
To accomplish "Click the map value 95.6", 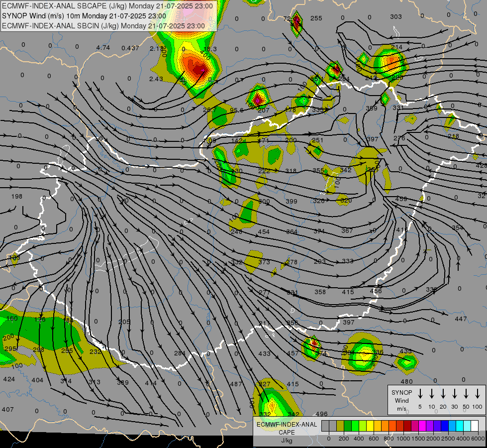I will [237, 111].
